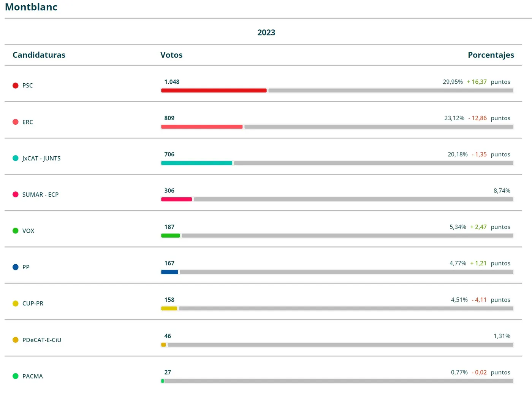
Task: Click the yellow CUP-PR color dot
Action: point(16,303)
